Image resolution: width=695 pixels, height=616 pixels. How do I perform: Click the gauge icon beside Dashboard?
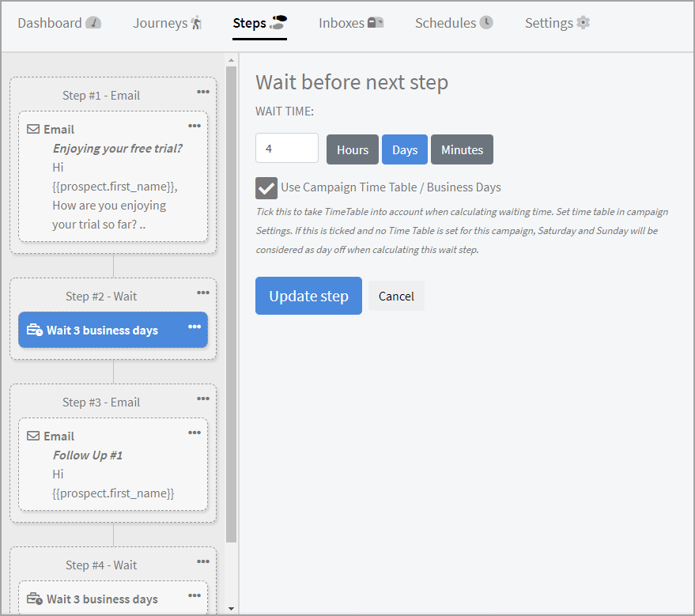click(93, 22)
